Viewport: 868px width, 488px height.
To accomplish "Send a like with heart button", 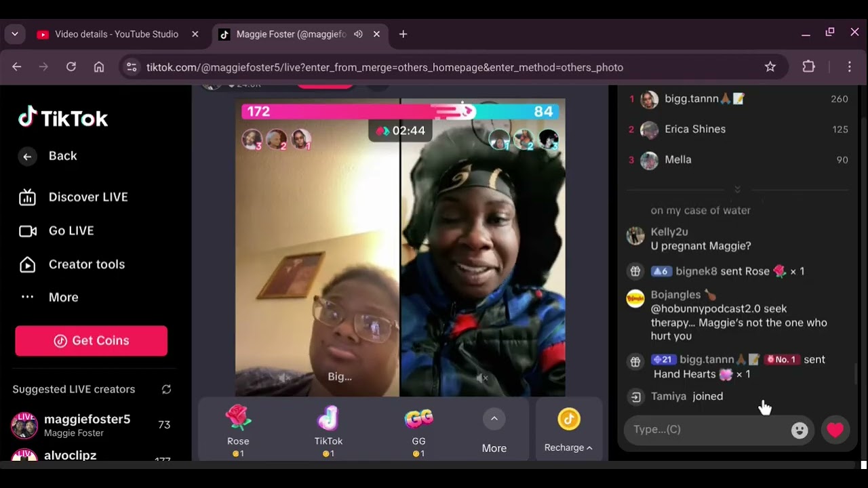I will point(835,430).
